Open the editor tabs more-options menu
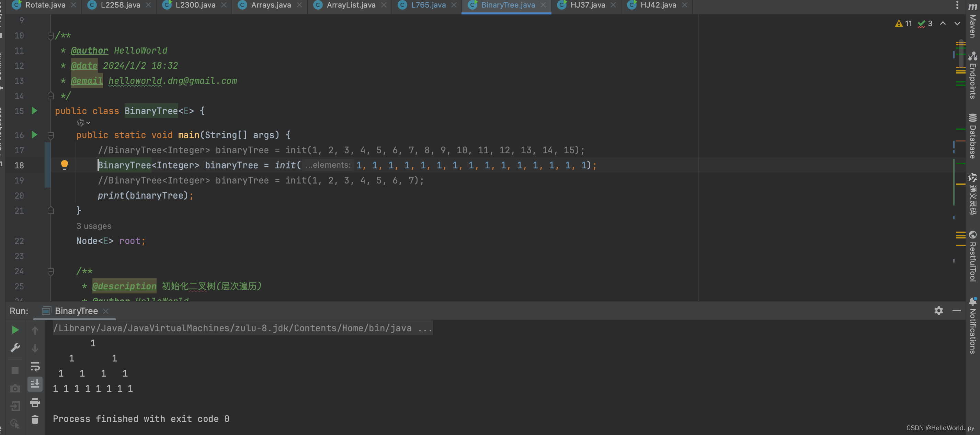The height and width of the screenshot is (435, 980). pos(958,5)
